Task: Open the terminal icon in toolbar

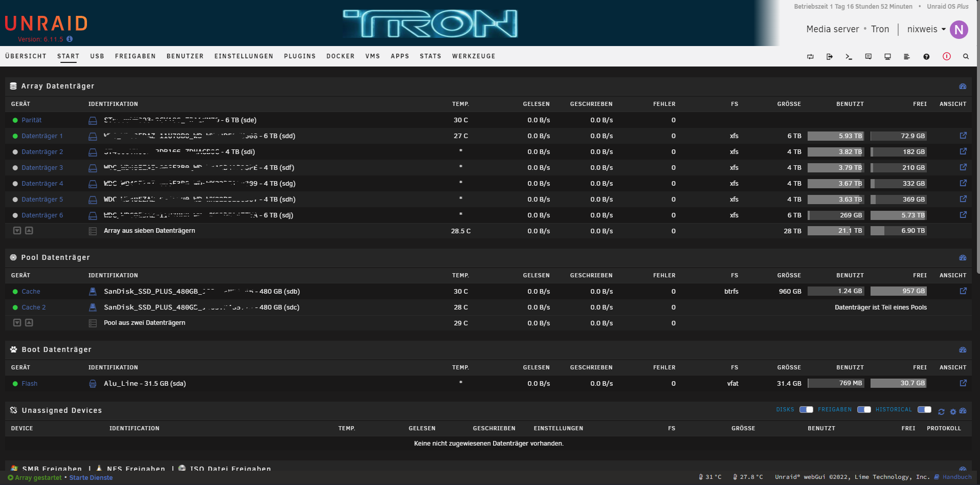Action: click(x=849, y=57)
